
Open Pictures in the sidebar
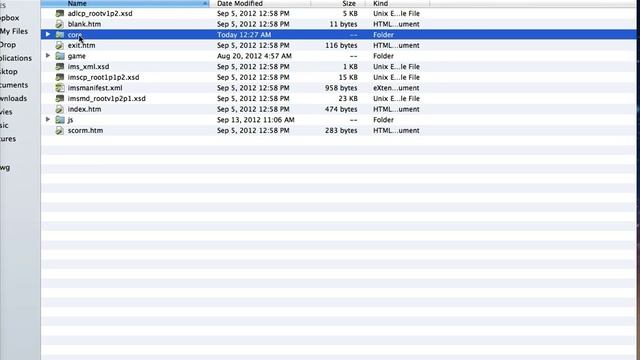(8, 139)
